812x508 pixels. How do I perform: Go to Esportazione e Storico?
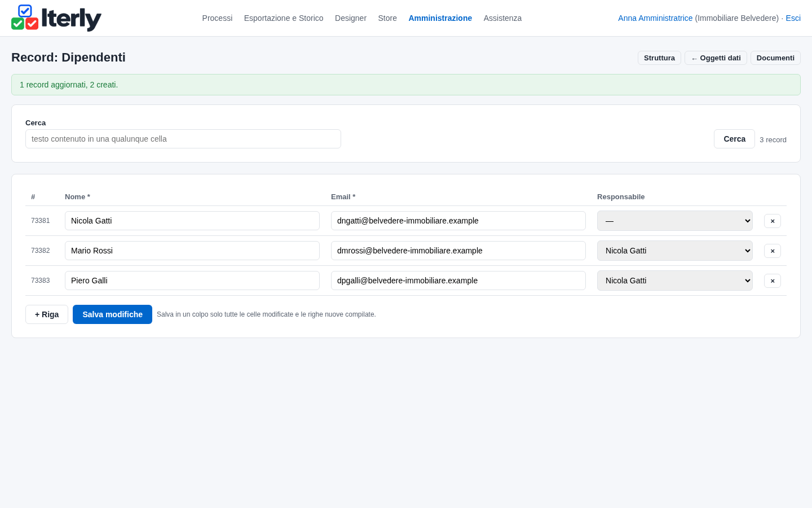click(284, 18)
